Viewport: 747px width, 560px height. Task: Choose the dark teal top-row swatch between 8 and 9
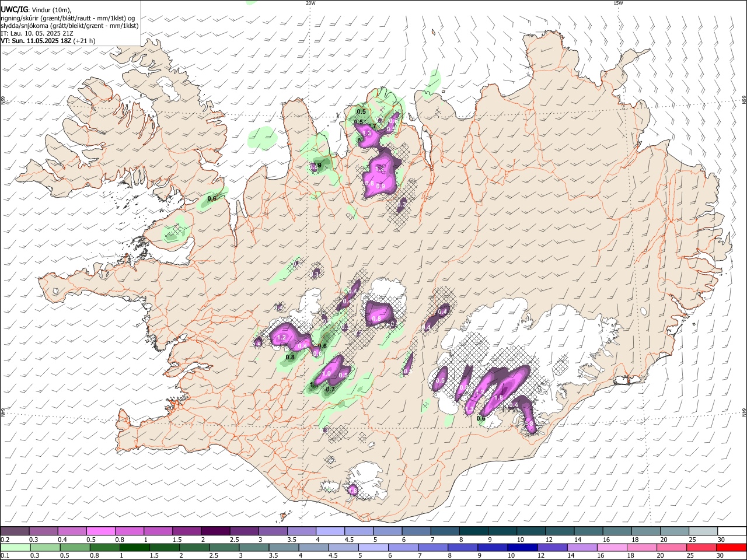[473, 531]
